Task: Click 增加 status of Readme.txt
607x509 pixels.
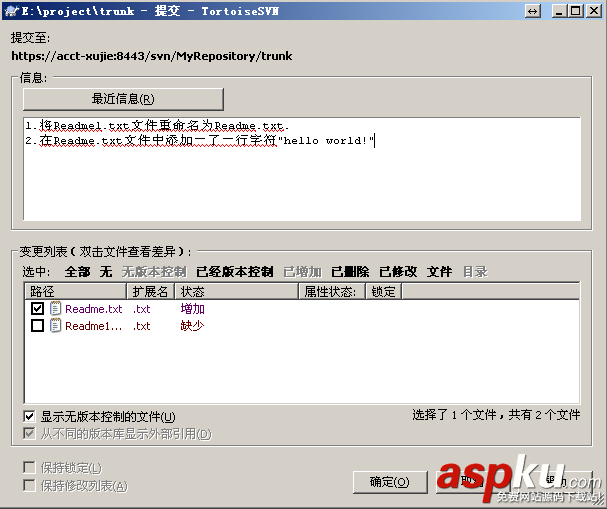Action: tap(192, 309)
